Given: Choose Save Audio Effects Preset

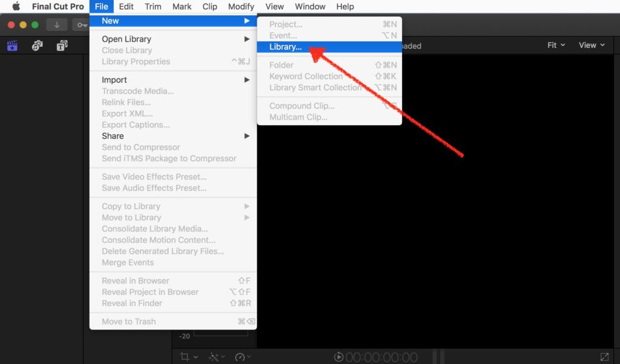Looking at the screenshot, I should click(x=173, y=188).
